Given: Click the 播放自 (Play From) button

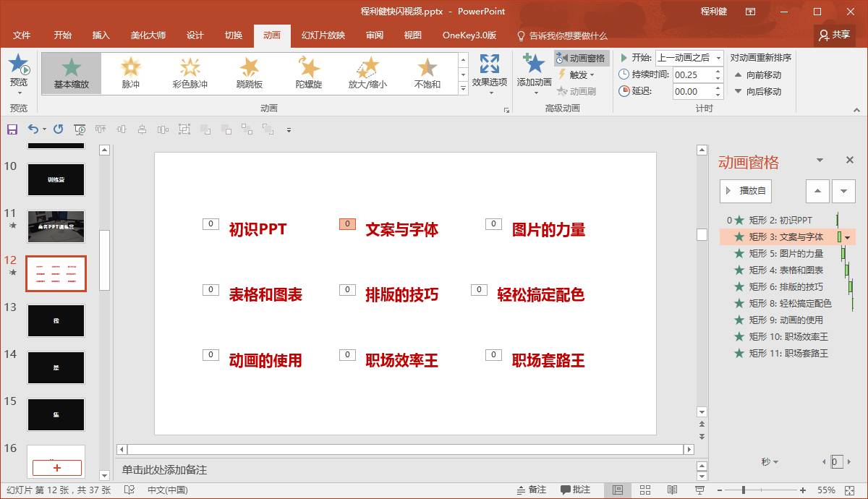Looking at the screenshot, I should click(x=746, y=191).
